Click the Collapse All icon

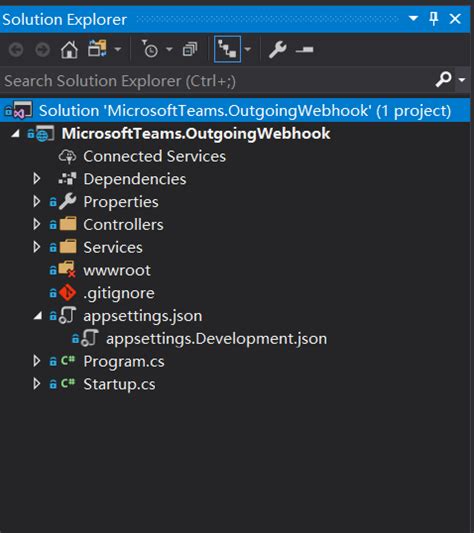tap(190, 49)
